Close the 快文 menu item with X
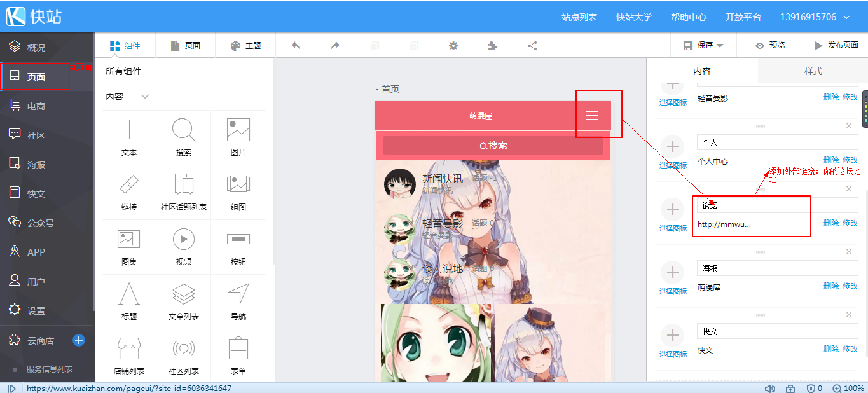The width and height of the screenshot is (868, 393). (849, 315)
